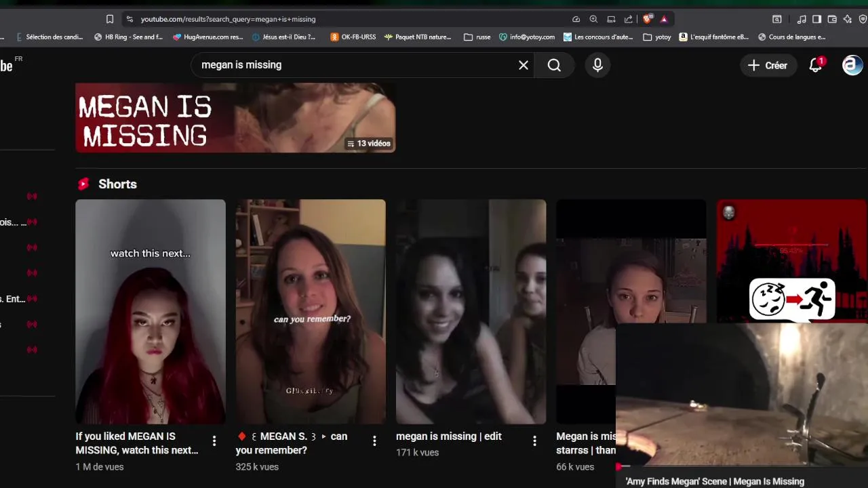
Task: Open the 'Sélection des candi...' bookmark
Action: tap(49, 37)
